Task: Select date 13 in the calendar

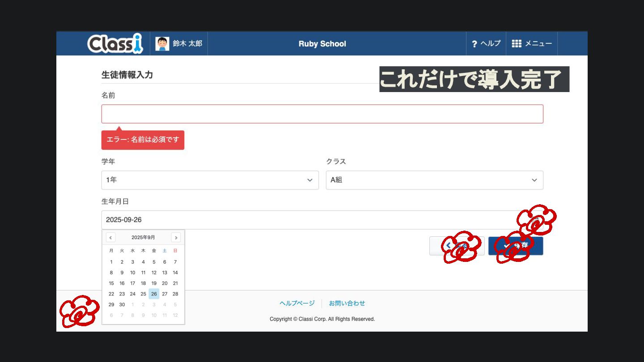Action: [165, 273]
